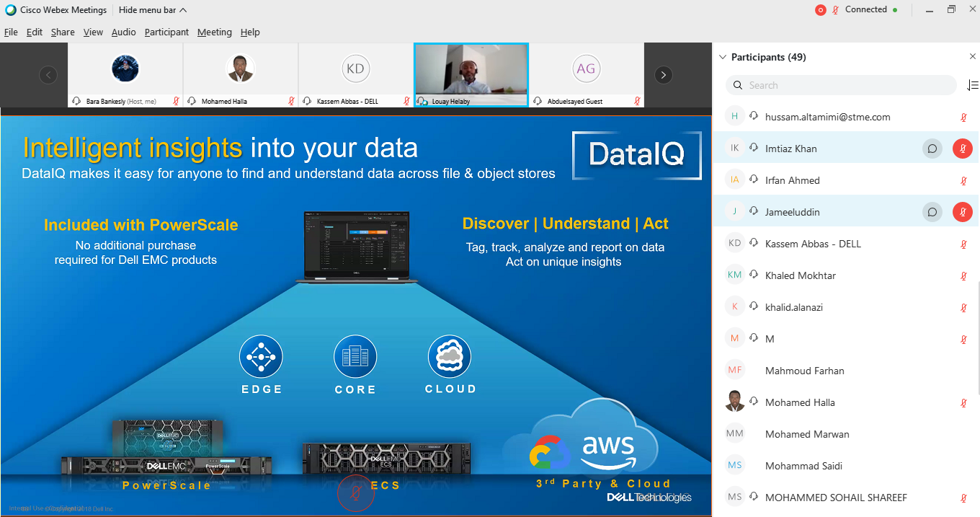Click the muted mic icon on Mohamed Halla thumbnail
The height and width of the screenshot is (517, 980).
click(291, 102)
